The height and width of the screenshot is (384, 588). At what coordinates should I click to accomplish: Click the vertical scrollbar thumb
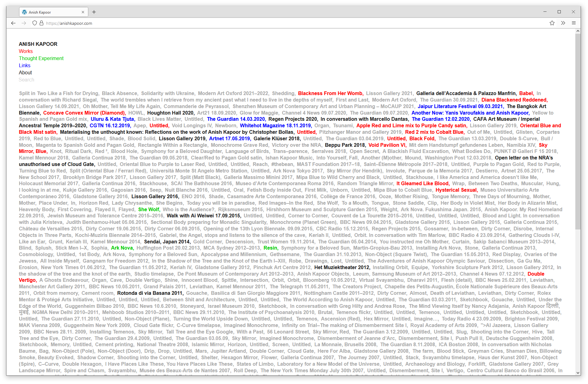pyautogui.click(x=578, y=132)
